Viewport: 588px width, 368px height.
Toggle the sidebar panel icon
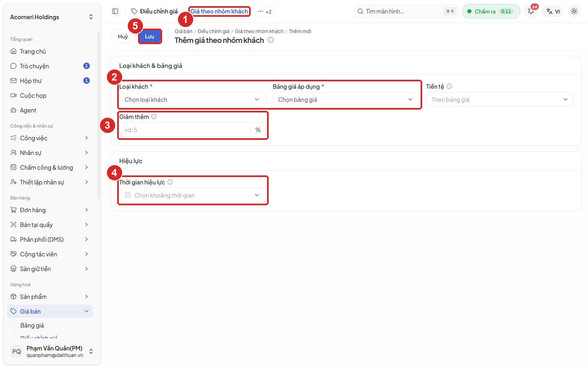(x=115, y=11)
